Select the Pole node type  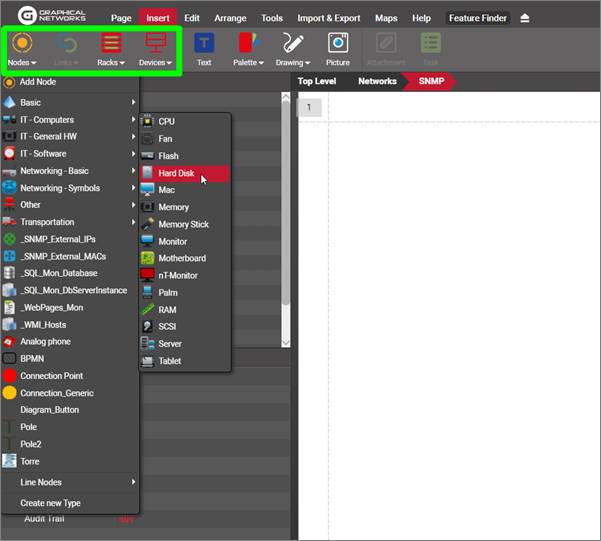(70, 427)
